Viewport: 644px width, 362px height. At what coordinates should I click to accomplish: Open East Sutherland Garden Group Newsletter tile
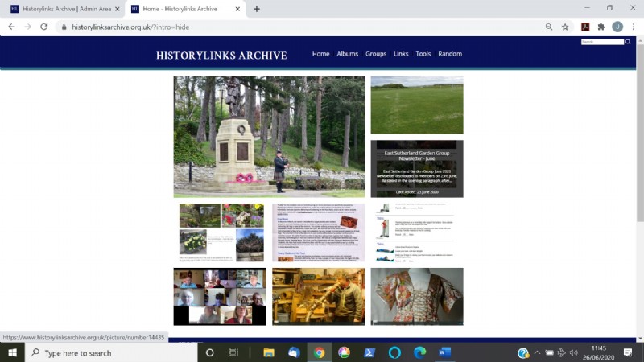416,169
